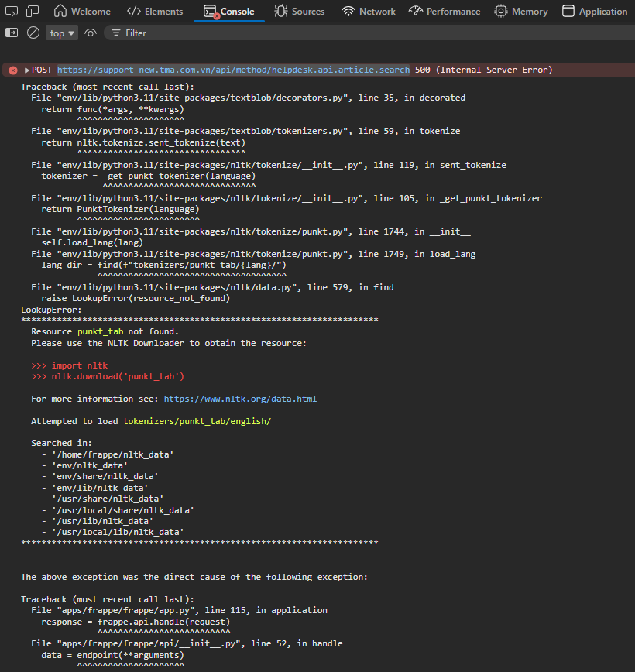635x672 pixels.
Task: Switch to the Welcome tab
Action: point(82,11)
